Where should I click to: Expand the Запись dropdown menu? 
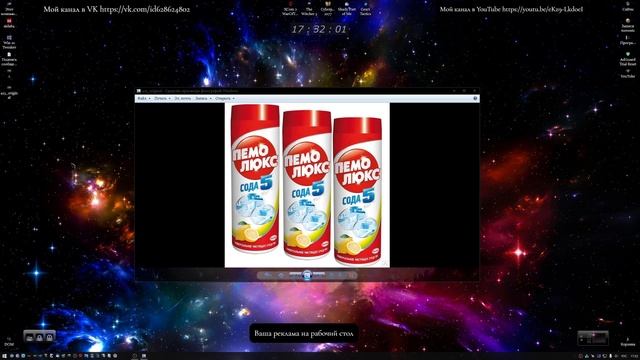click(x=203, y=98)
